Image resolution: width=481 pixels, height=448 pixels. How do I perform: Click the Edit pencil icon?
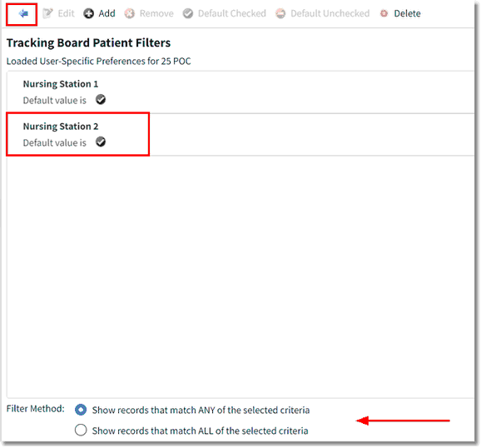click(47, 13)
